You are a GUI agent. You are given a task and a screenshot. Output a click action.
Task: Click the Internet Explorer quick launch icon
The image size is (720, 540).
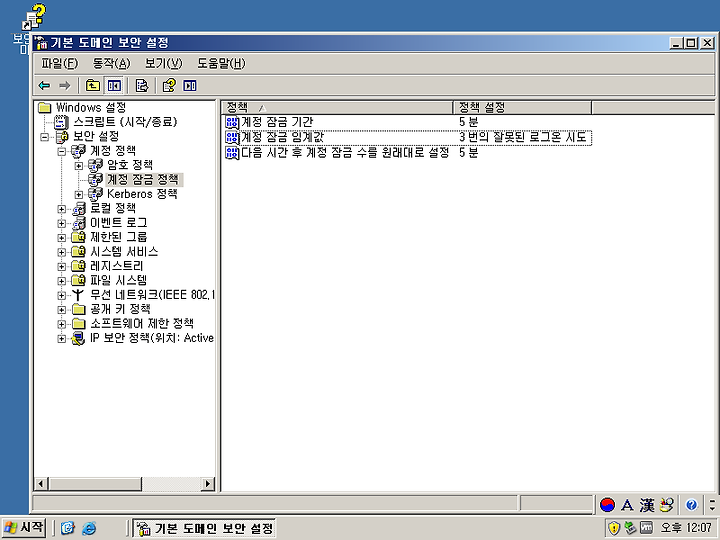coord(89,529)
